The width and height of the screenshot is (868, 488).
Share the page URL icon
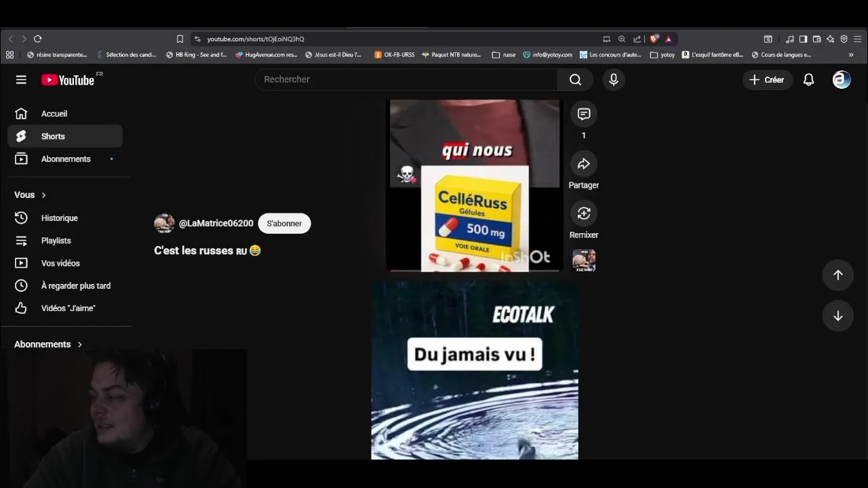coord(637,39)
